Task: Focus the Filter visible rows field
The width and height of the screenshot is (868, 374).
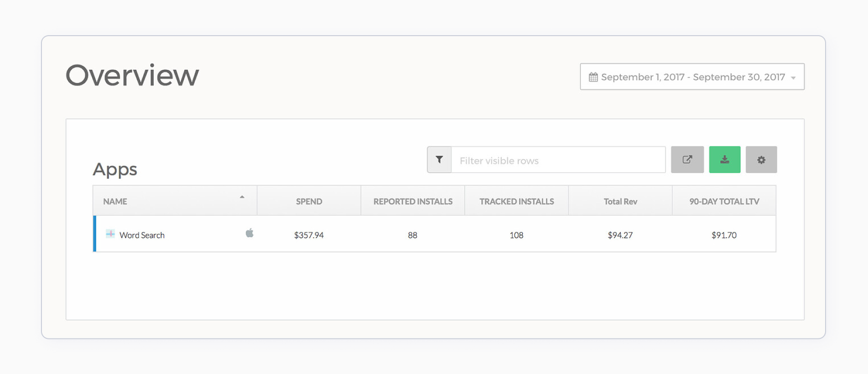Action: point(558,160)
